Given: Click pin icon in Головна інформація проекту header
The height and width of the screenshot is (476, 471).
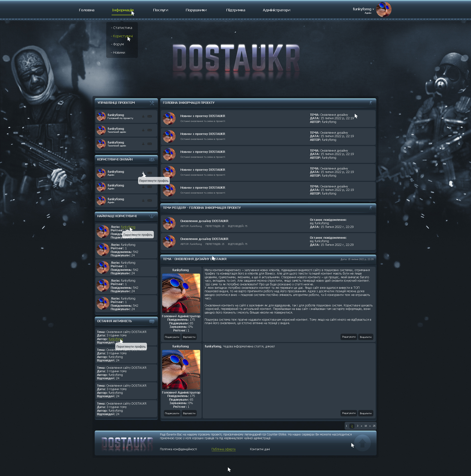Looking at the screenshot, I should 371,103.
